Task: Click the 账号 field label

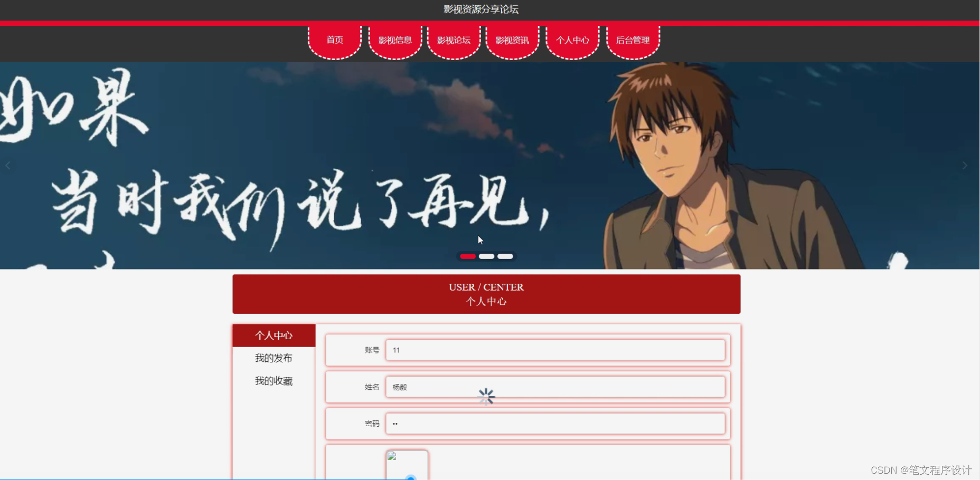Action: click(x=372, y=350)
